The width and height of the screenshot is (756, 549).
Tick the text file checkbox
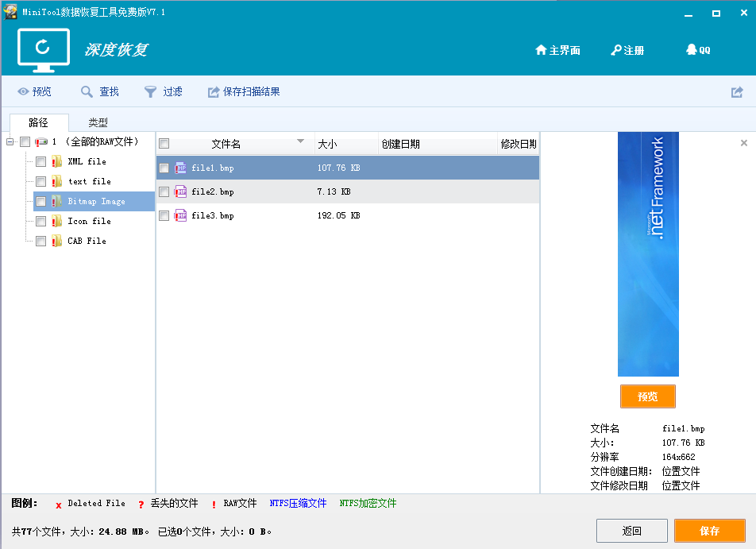41,181
